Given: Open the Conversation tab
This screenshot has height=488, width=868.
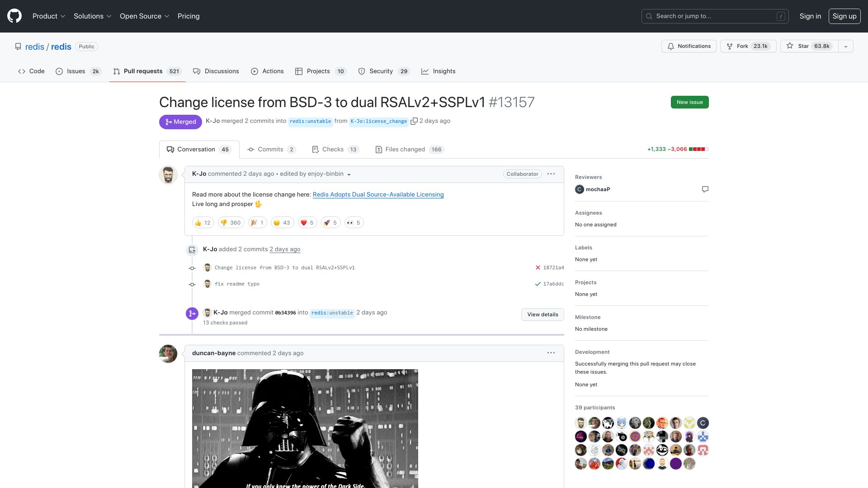Looking at the screenshot, I should (x=199, y=150).
